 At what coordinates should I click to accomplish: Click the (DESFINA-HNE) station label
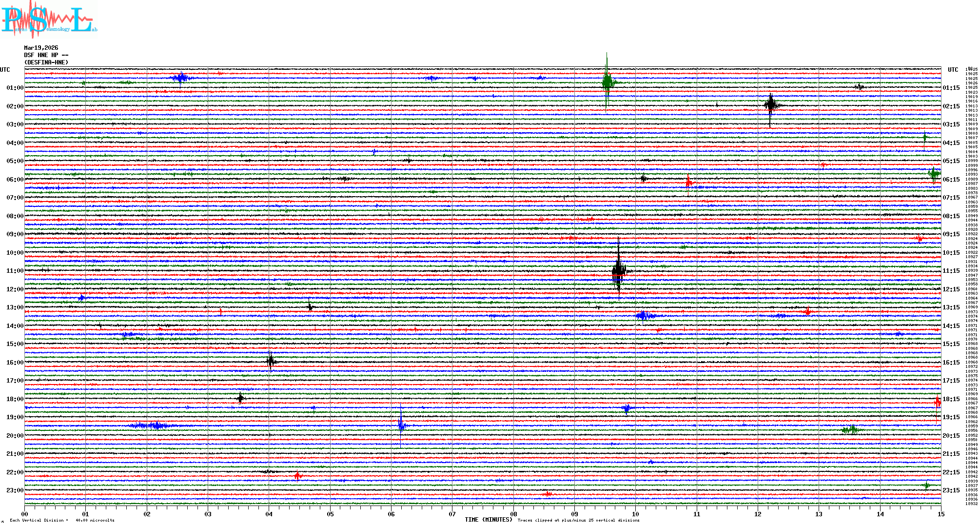46,62
